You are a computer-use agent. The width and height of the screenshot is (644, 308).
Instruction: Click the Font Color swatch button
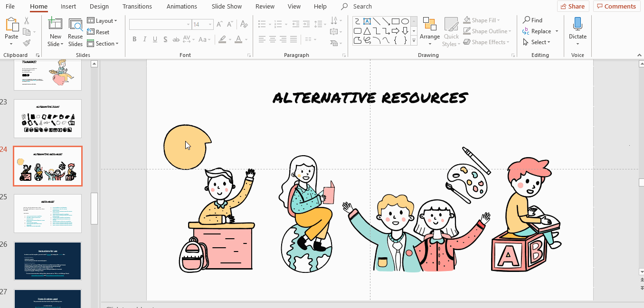pyautogui.click(x=238, y=39)
